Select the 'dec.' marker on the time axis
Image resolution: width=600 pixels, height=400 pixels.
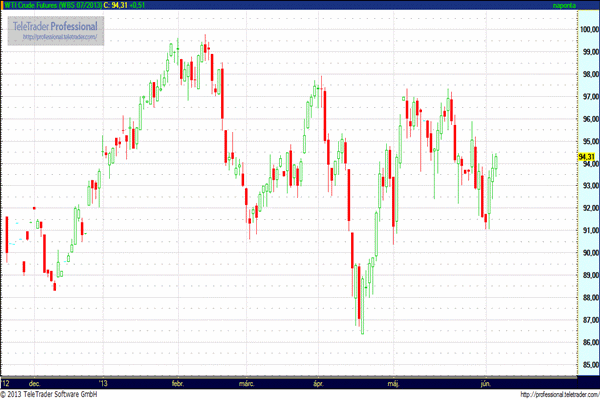[35, 383]
